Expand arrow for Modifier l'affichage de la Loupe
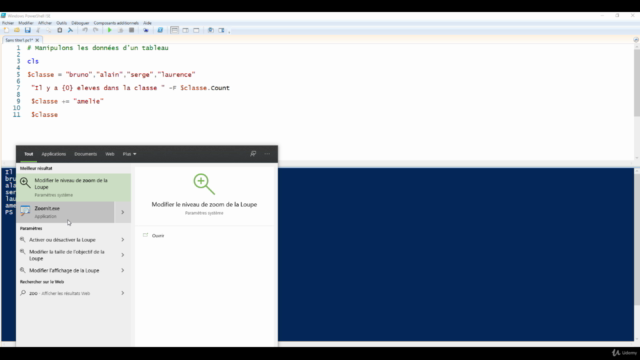640x360 pixels. point(122,270)
